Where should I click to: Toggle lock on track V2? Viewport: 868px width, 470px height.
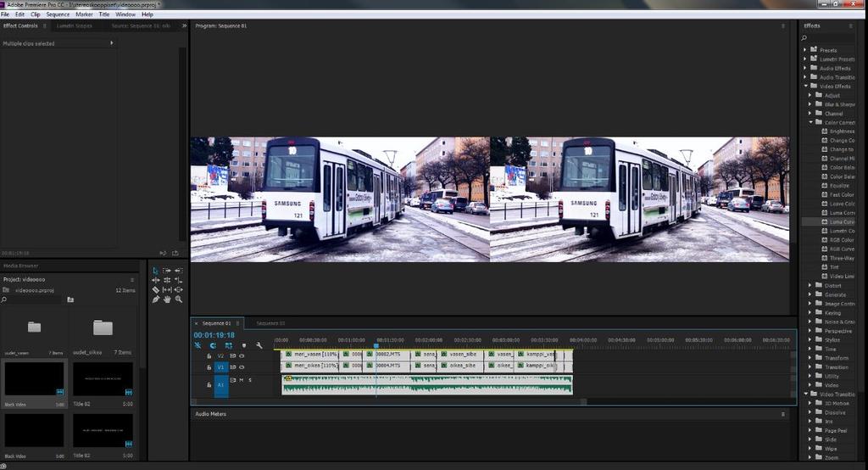209,355
